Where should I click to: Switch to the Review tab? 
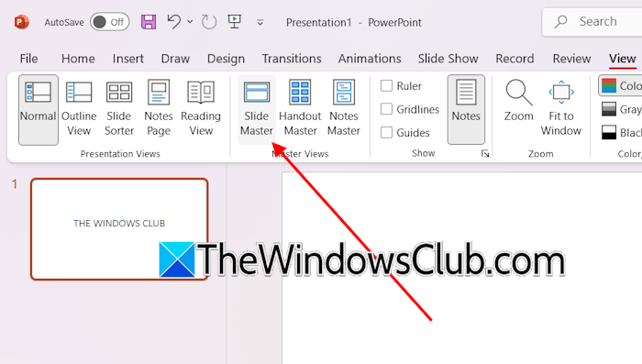571,59
